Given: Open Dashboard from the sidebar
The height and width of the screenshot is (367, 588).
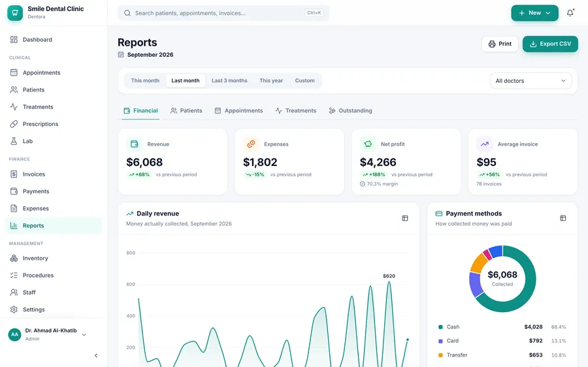Looking at the screenshot, I should 54,40.
